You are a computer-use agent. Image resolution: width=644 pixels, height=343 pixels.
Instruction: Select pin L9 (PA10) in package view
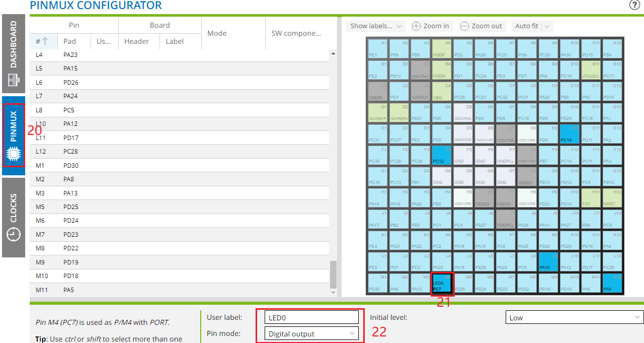click(x=548, y=262)
